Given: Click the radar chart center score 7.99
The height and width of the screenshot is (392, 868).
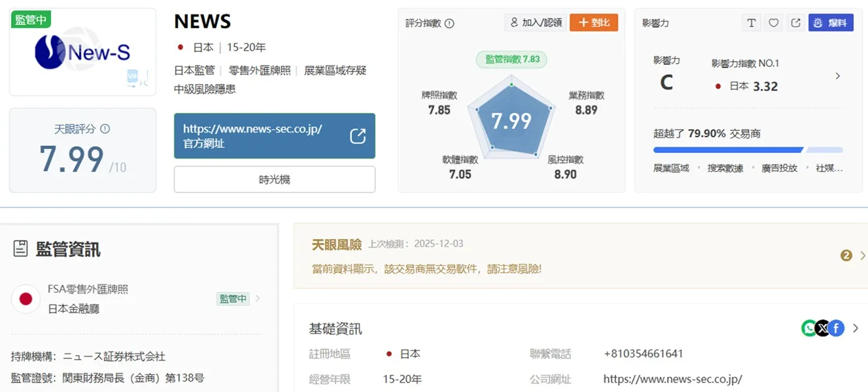Looking at the screenshot, I should (x=512, y=121).
